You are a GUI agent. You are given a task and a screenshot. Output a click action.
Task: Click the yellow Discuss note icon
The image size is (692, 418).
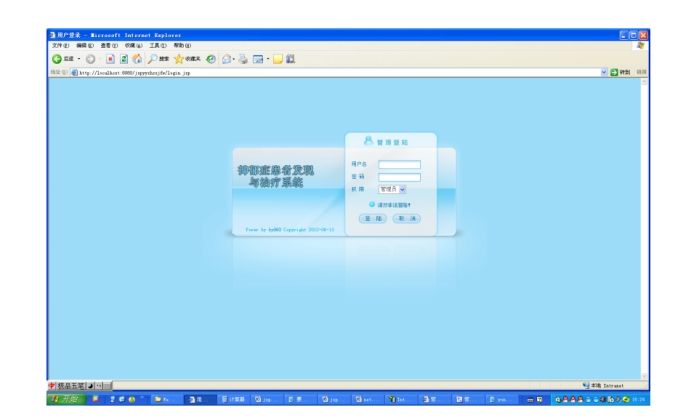point(278,59)
